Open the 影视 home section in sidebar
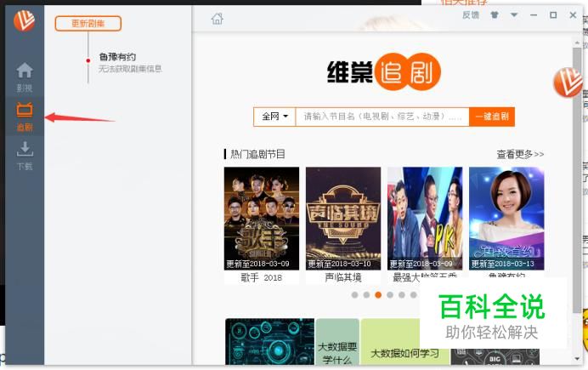The image size is (588, 370). point(25,77)
